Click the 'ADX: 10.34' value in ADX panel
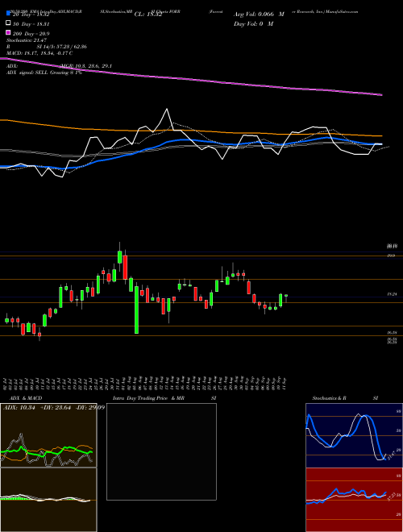Viewport: 403px width, 532px height. [19, 407]
